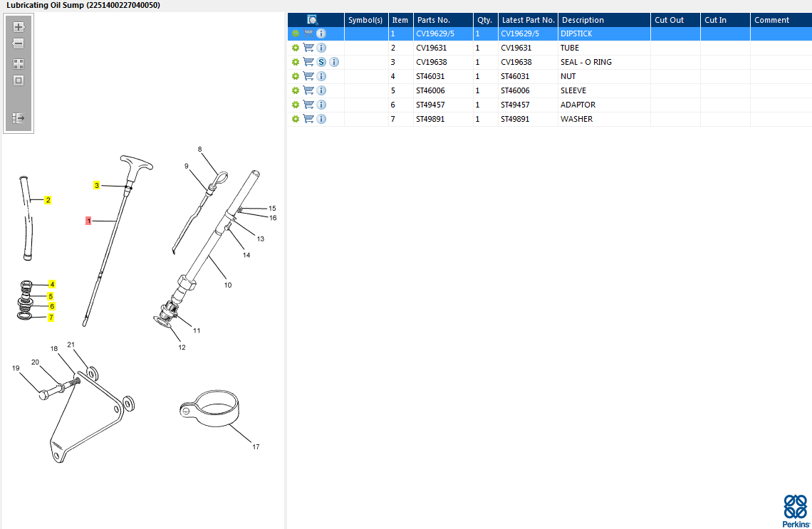Add ADAPTOR ST49457 to cart

click(308, 105)
